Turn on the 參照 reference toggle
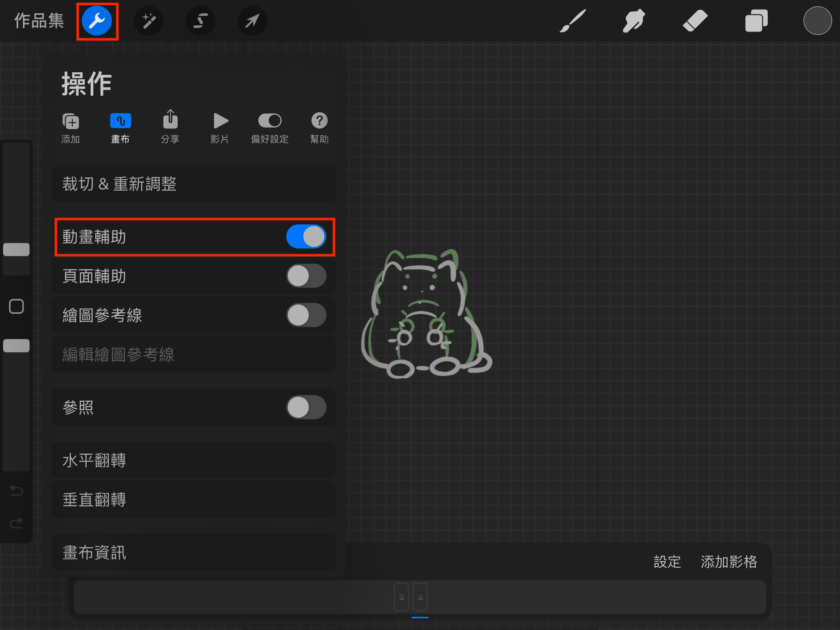Screen dimensions: 840x630 click(x=306, y=407)
